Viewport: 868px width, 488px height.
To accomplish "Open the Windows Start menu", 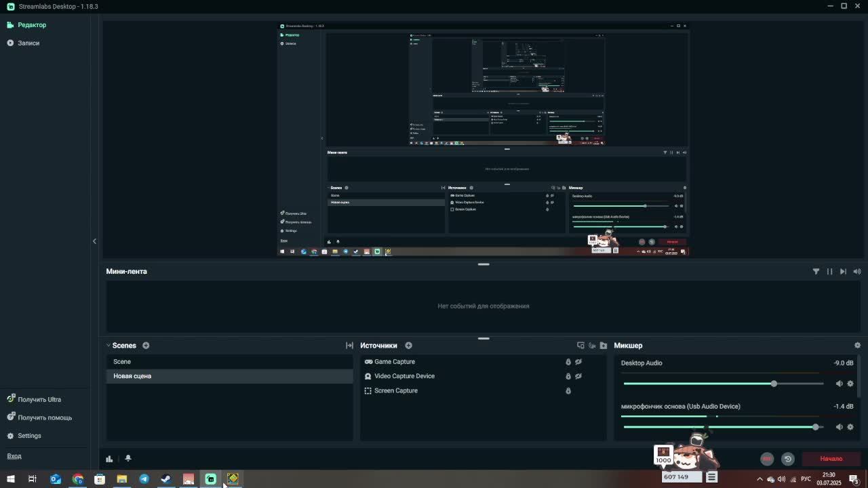I will point(11,479).
